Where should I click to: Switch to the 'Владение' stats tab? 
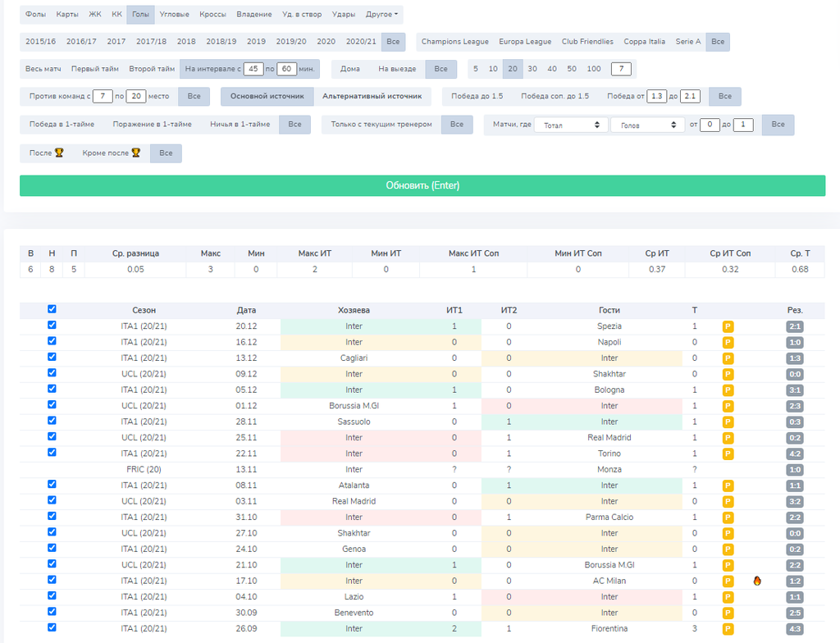click(x=254, y=15)
